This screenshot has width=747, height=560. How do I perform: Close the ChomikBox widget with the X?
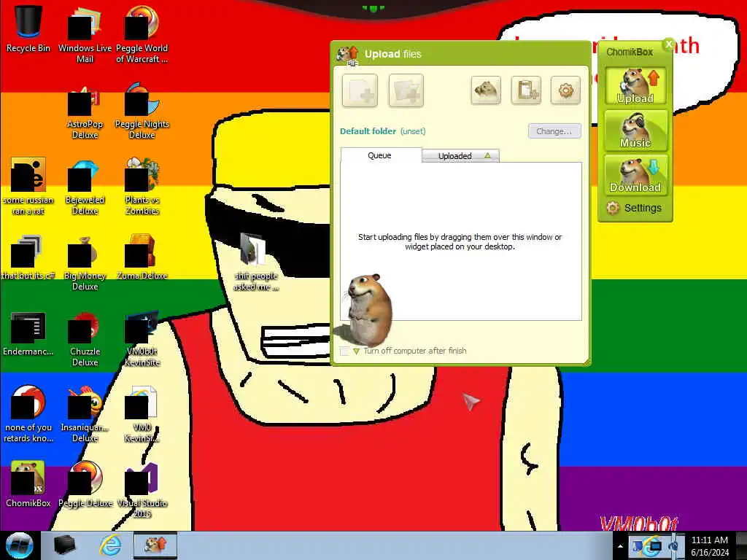[x=668, y=44]
